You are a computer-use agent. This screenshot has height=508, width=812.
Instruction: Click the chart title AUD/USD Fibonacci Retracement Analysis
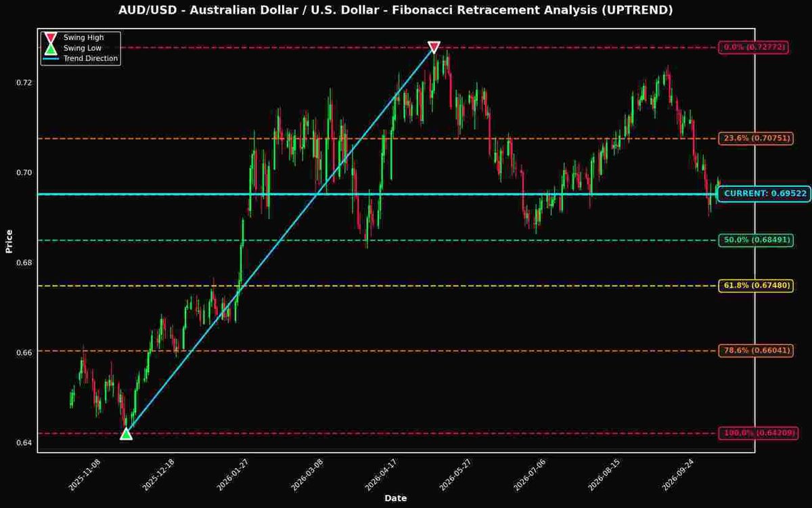[396, 9]
